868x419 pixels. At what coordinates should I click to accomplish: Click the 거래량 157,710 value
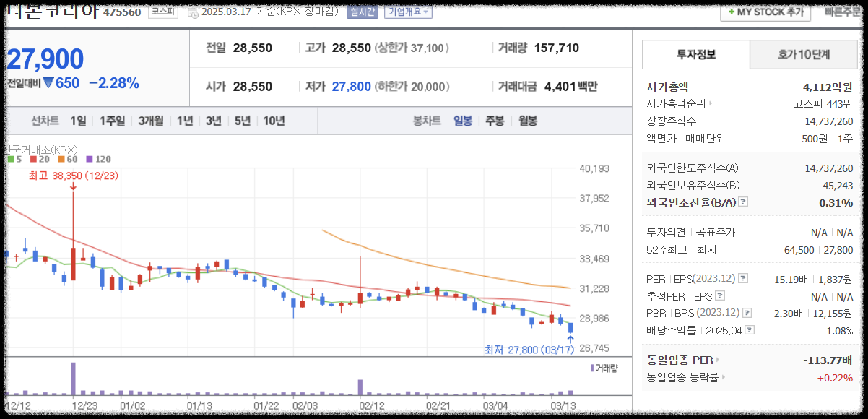(x=557, y=48)
